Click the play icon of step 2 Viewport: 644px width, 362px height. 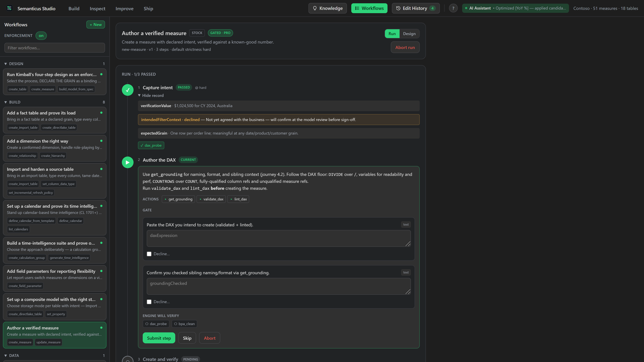[x=128, y=162]
